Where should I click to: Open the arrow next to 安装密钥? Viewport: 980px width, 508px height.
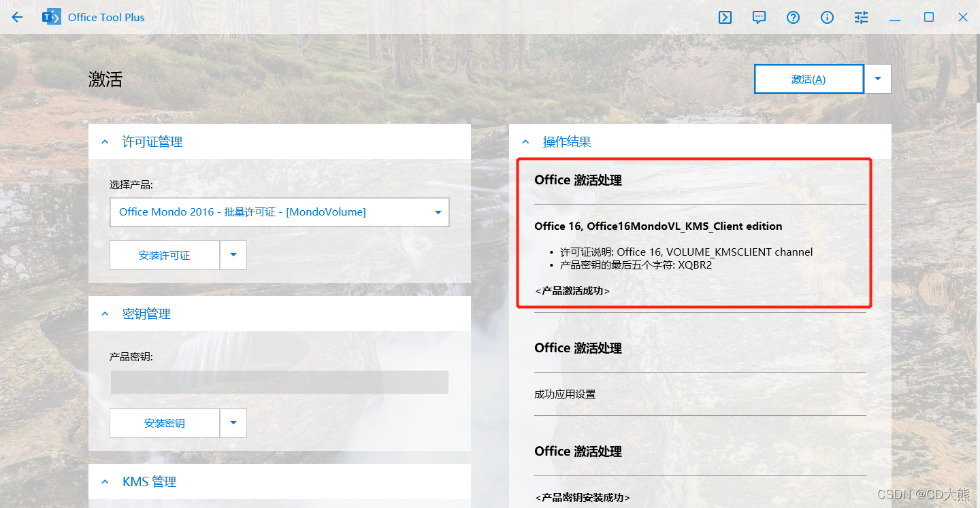coord(233,423)
